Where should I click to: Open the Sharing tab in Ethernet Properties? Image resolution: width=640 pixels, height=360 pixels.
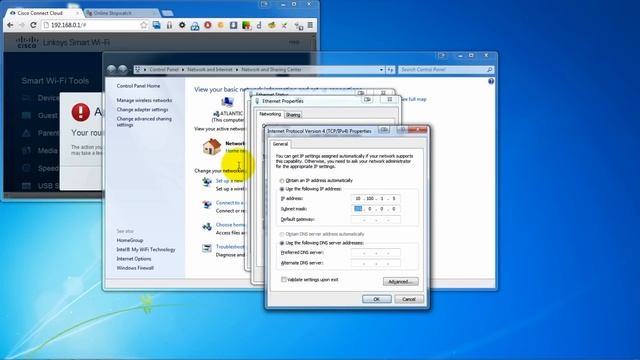click(293, 115)
